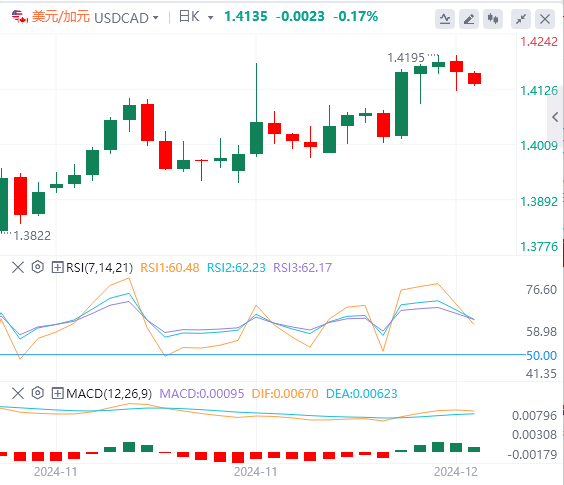Screen dimensions: 564x485
Task: Remove the RSI indicator panel
Action: coord(18,267)
